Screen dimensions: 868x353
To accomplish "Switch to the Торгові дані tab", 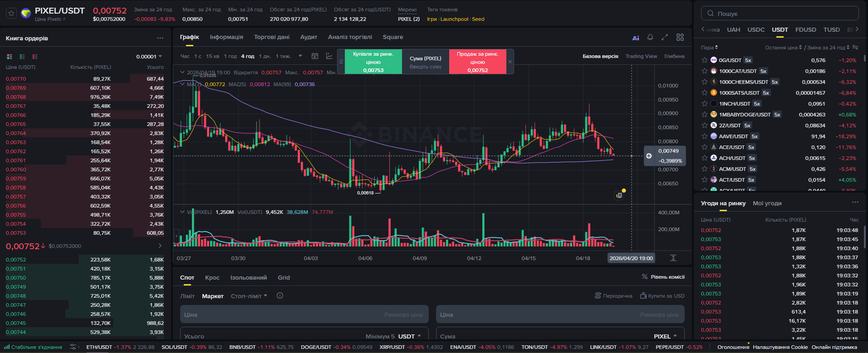I will click(272, 37).
